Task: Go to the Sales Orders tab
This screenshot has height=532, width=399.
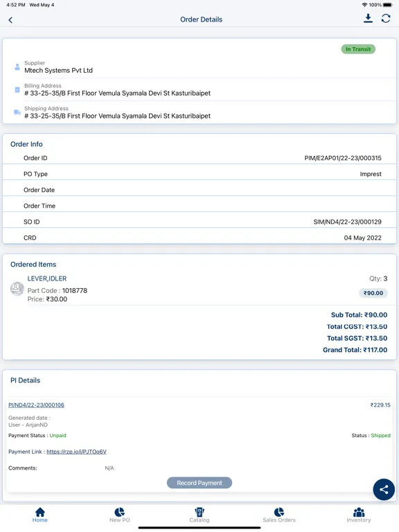Action: click(x=279, y=515)
